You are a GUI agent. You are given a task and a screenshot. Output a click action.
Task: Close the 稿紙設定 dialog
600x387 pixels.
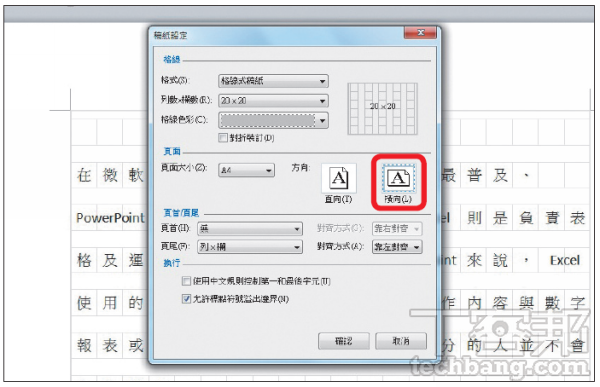pyautogui.click(x=420, y=33)
